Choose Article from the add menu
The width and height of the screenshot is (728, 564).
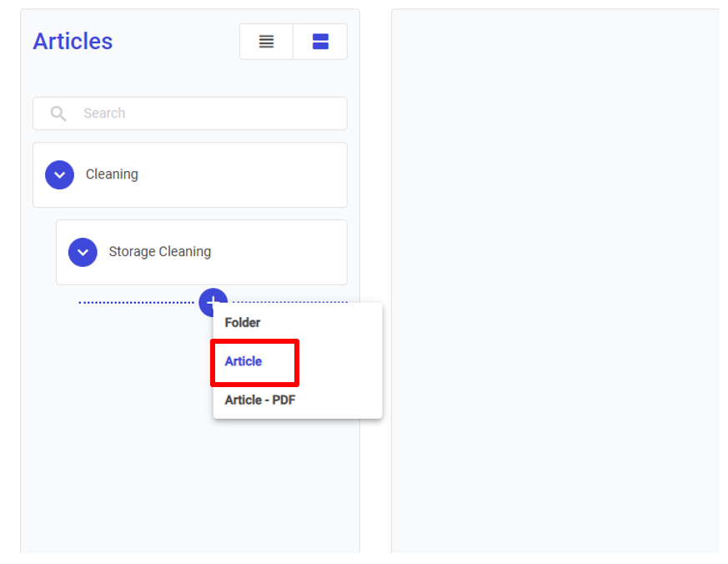click(x=244, y=361)
